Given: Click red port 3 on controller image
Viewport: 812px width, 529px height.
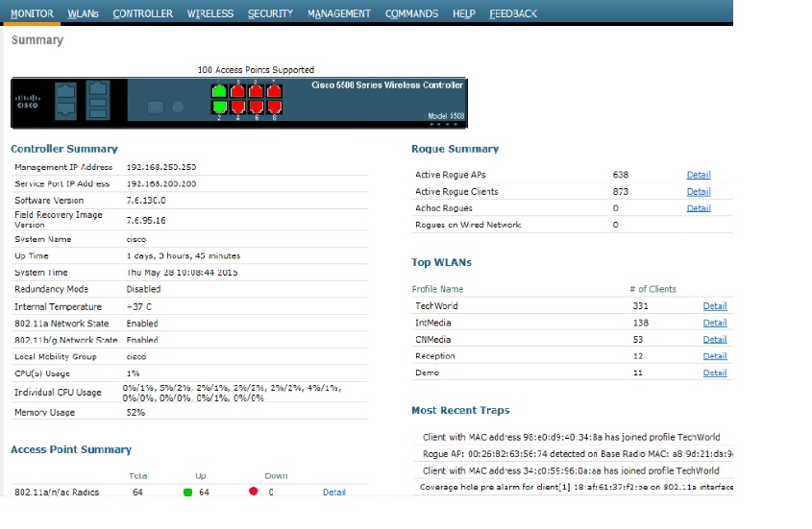Looking at the screenshot, I should pos(238,90).
